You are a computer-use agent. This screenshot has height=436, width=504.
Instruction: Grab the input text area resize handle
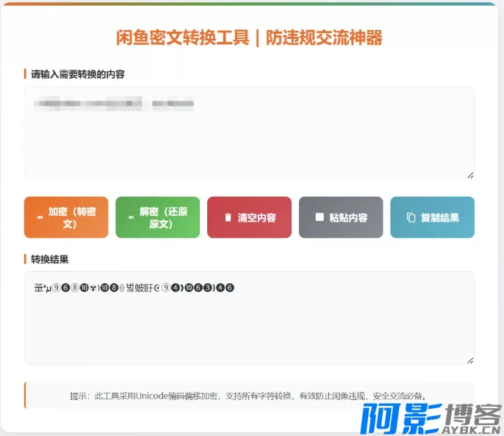tap(470, 175)
